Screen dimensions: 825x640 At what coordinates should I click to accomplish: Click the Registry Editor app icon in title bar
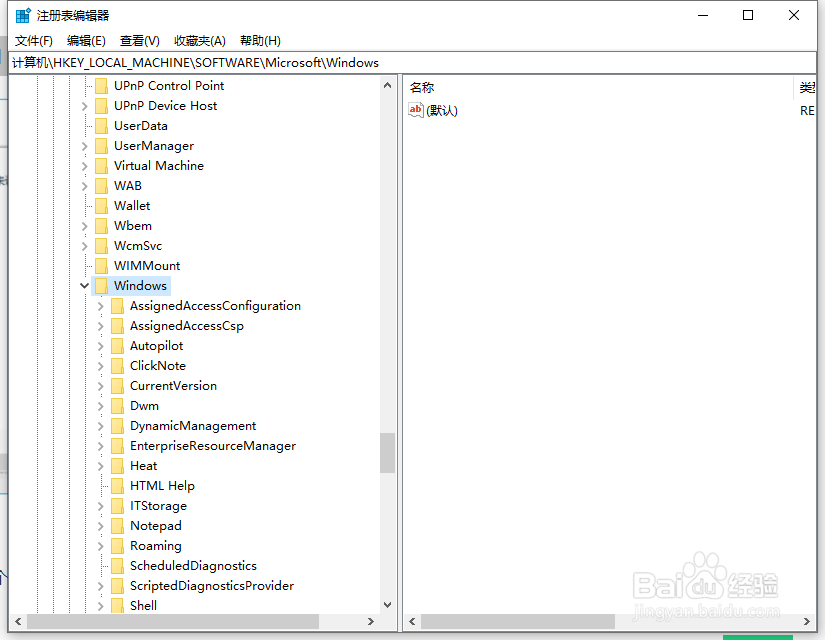(23, 16)
